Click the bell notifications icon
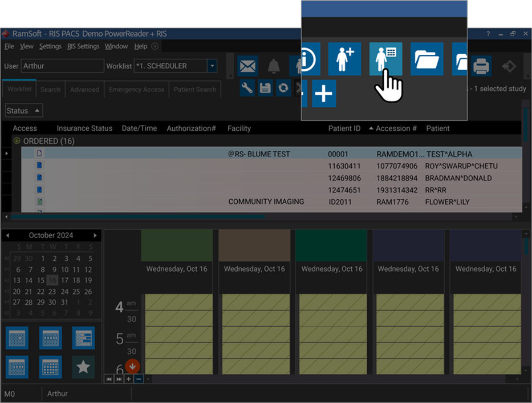This screenshot has width=532, height=403. pos(274,67)
